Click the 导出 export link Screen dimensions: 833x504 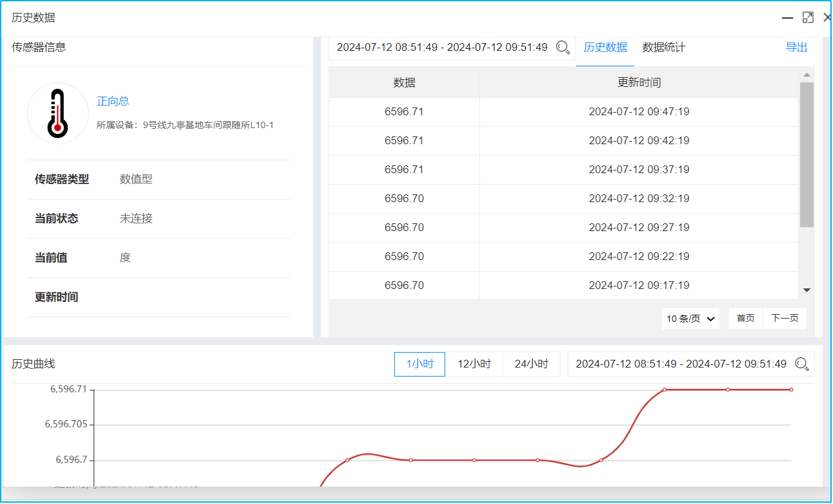click(x=796, y=48)
